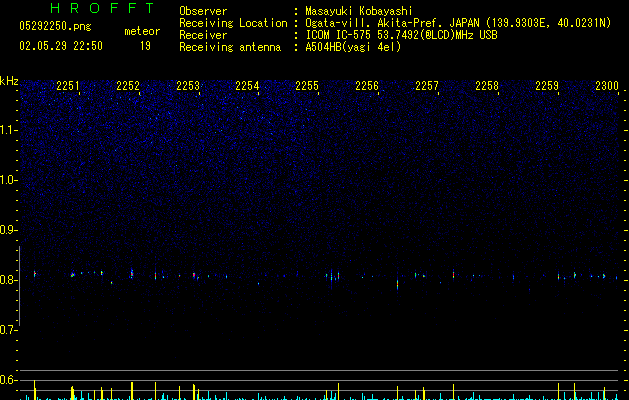Image resolution: width=629 pixels, height=400 pixels.
Task: Click the date stamp 02.05.29 22:50
Action: click(x=61, y=46)
